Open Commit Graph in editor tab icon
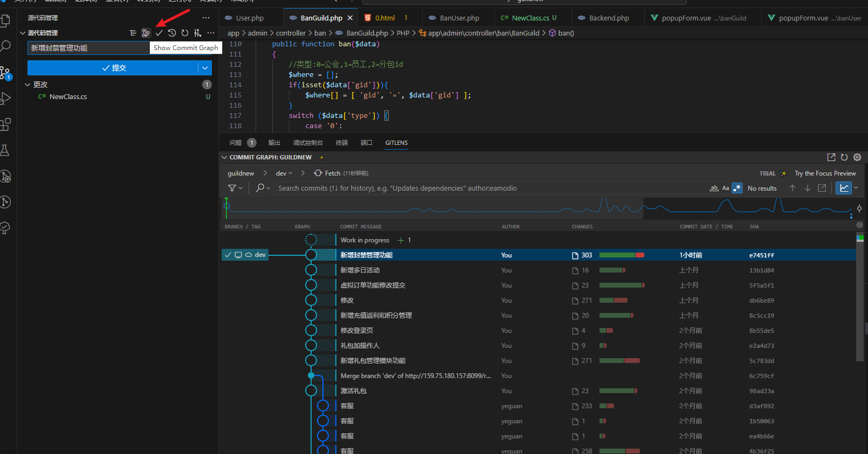 pos(831,157)
